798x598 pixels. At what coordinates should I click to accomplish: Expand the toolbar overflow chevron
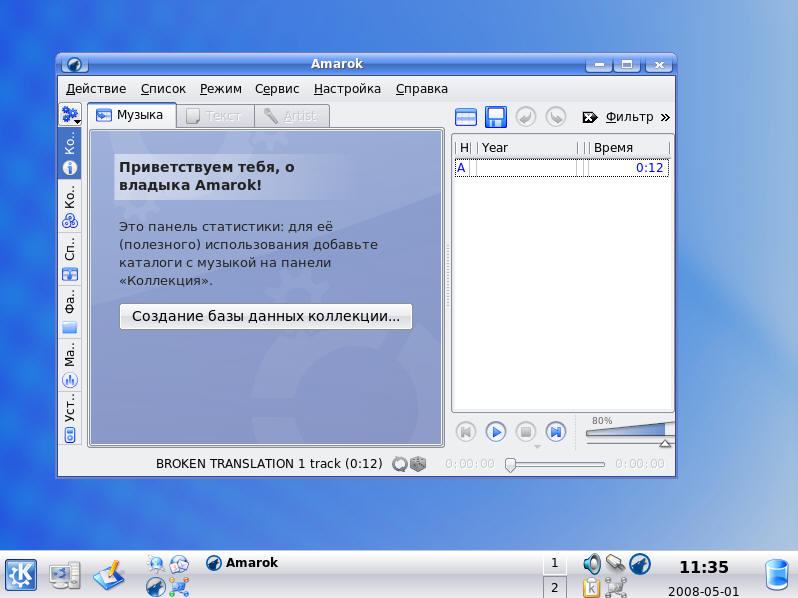pos(665,118)
